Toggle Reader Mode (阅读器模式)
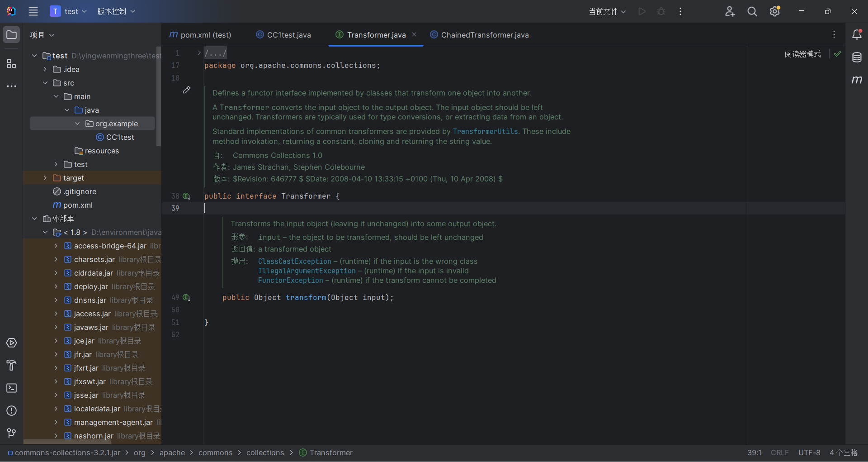Image resolution: width=868 pixels, height=462 pixels. click(802, 54)
